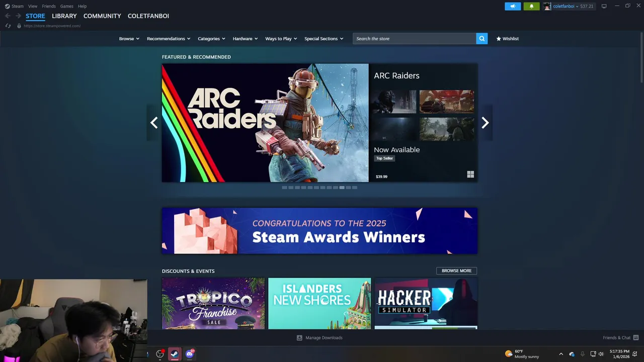This screenshot has height=362, width=644.
Task: Click the taskbar icon with red notification dot
Action: 160,354
